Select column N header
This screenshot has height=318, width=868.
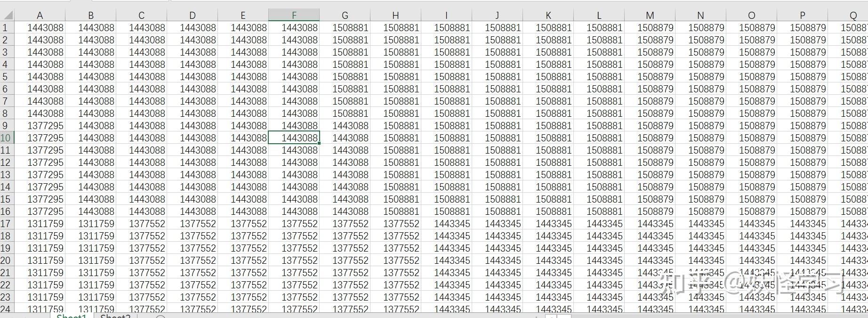click(x=700, y=15)
